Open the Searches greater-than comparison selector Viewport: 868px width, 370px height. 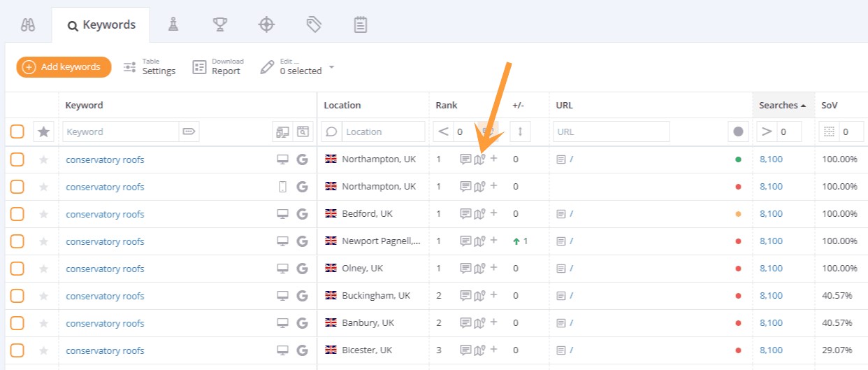[x=767, y=131]
